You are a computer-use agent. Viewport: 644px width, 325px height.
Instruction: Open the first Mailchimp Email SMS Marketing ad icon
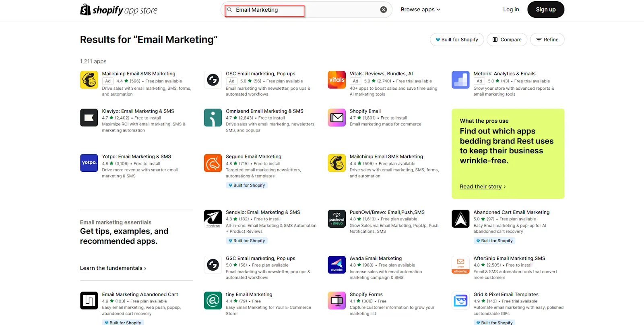tap(89, 80)
